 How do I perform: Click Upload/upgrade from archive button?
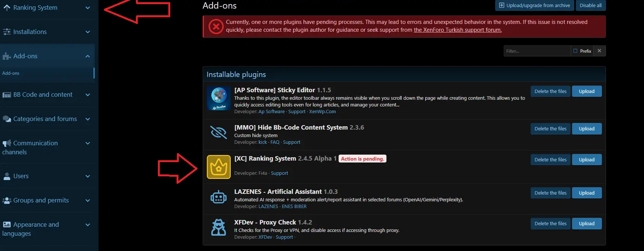click(x=534, y=6)
